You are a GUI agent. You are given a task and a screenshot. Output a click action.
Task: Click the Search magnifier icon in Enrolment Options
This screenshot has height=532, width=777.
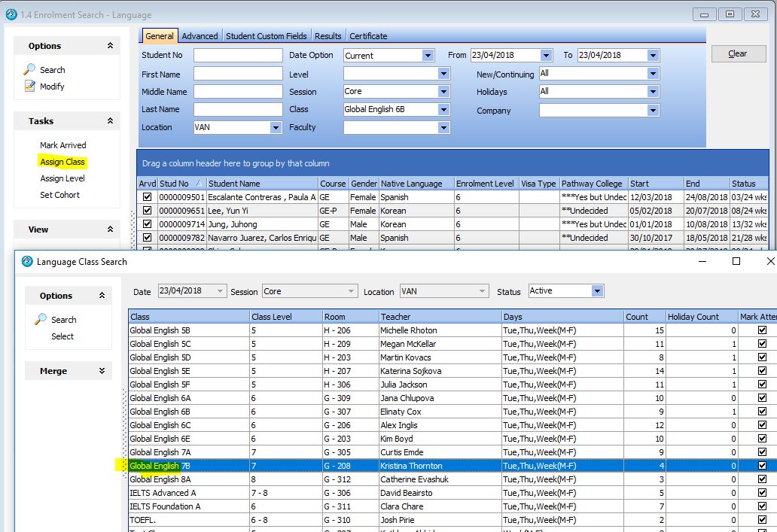(30, 69)
